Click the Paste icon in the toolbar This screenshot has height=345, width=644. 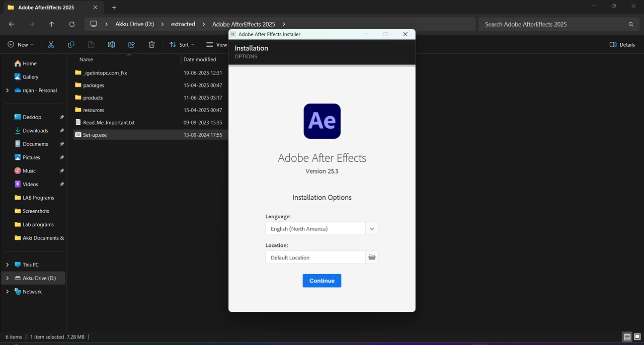(91, 45)
